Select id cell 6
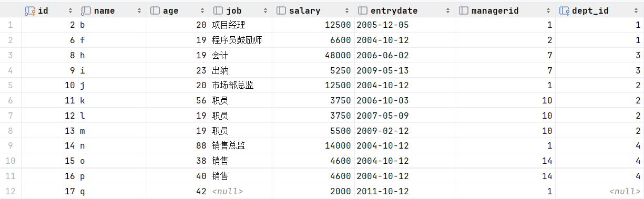 (49, 40)
